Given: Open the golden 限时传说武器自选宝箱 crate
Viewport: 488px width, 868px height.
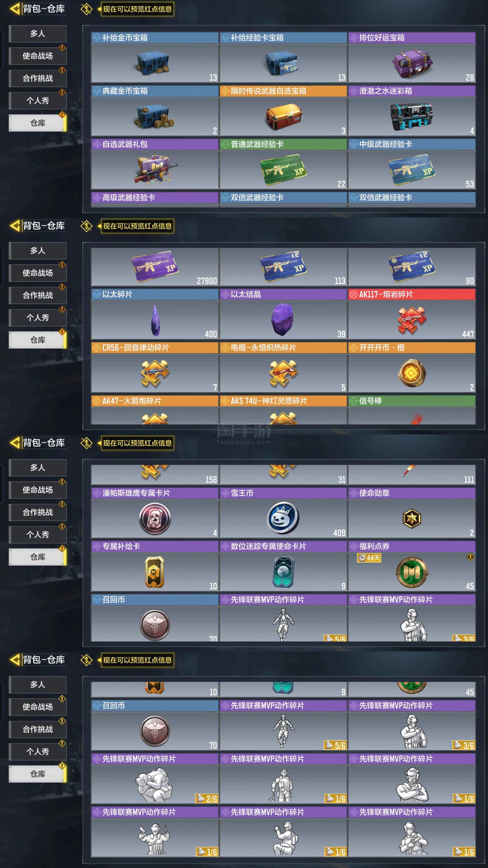Looking at the screenshot, I should 283,117.
